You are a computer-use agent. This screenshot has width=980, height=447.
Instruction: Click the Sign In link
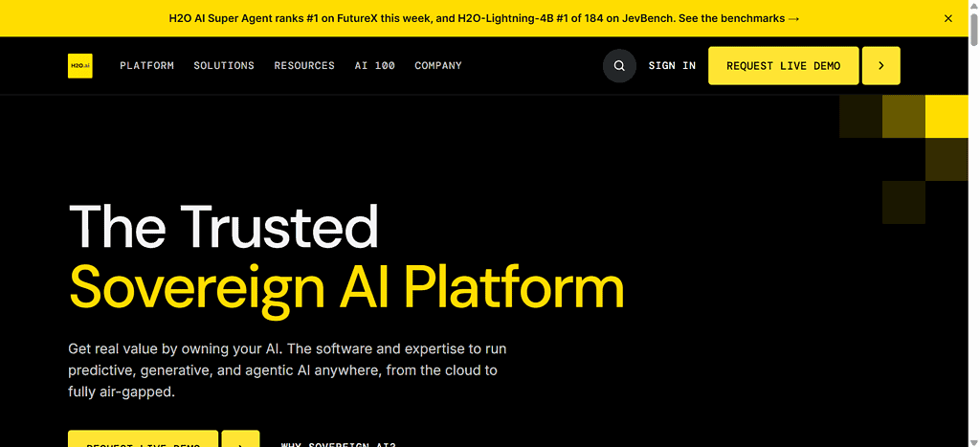click(x=672, y=66)
